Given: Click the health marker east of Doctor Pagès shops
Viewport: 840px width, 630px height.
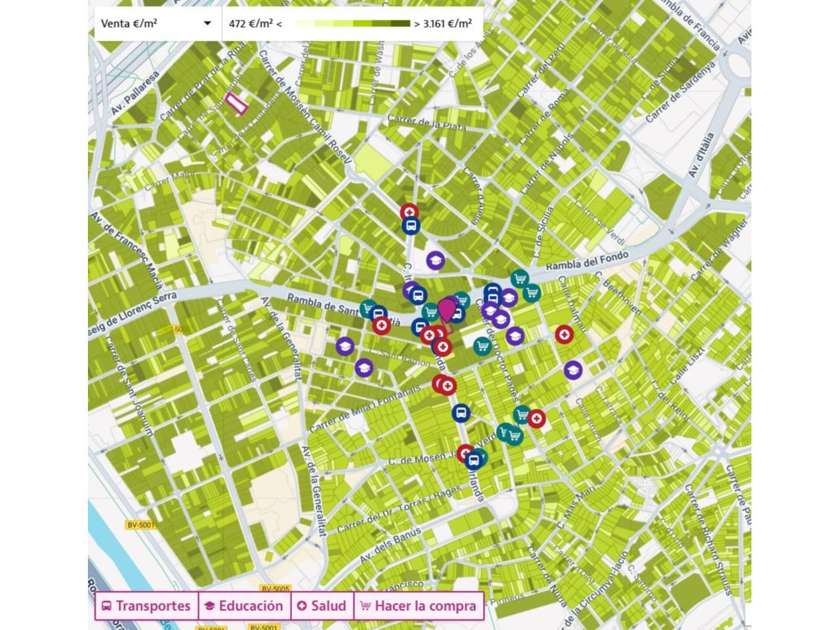Looking at the screenshot, I should point(536,419).
